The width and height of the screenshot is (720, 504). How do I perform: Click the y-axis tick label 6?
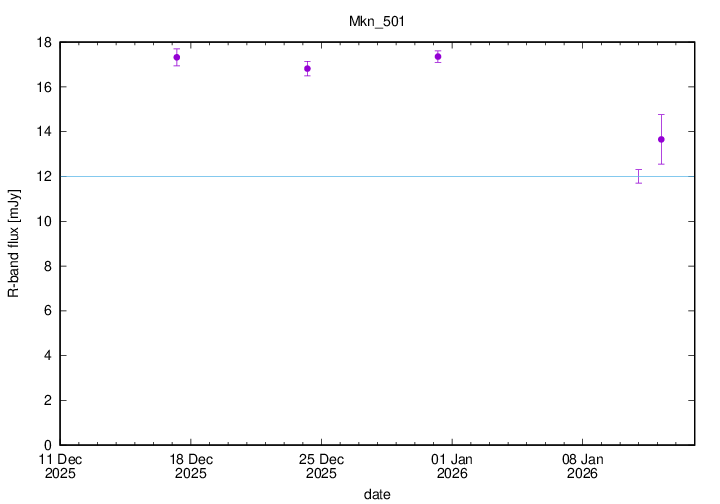(49, 311)
